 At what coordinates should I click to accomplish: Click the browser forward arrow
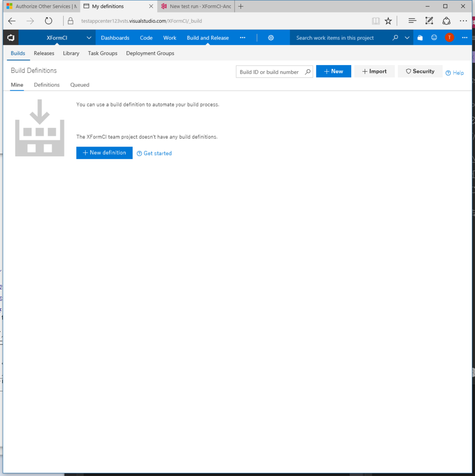30,21
